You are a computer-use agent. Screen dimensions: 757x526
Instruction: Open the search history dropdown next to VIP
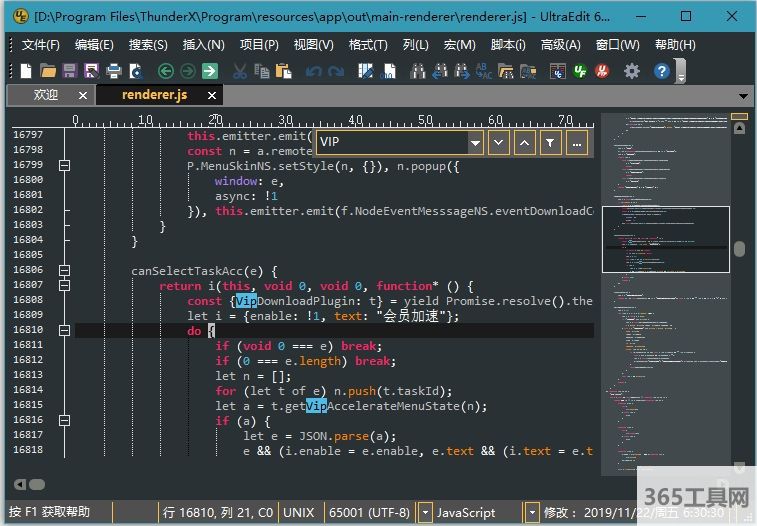[475, 143]
